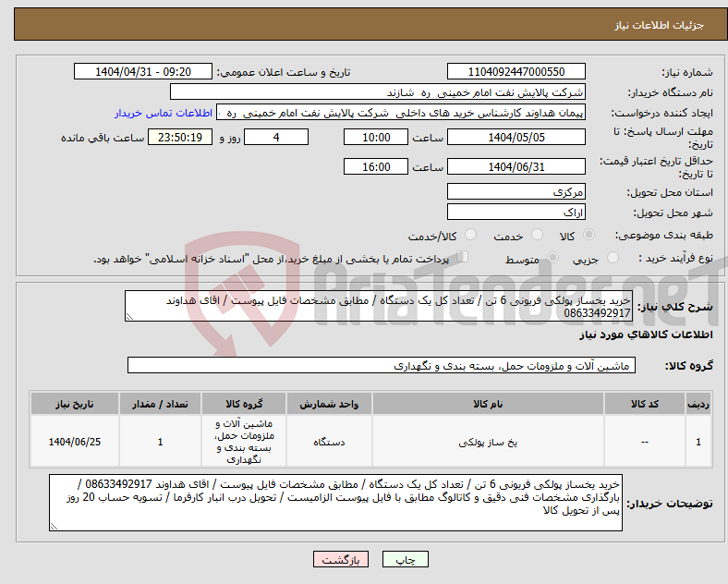Click the بازگشت back button

[x=341, y=560]
